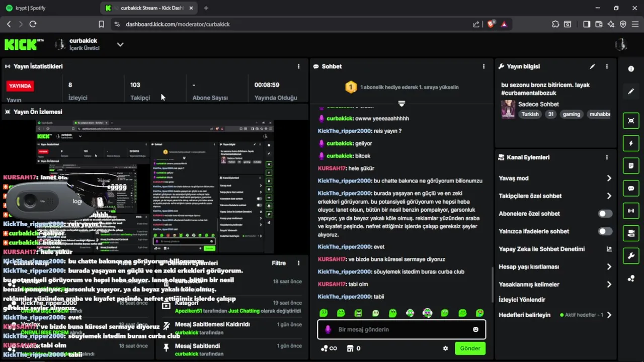Bookmark this page in the address bar
The image size is (644, 362).
point(101,24)
